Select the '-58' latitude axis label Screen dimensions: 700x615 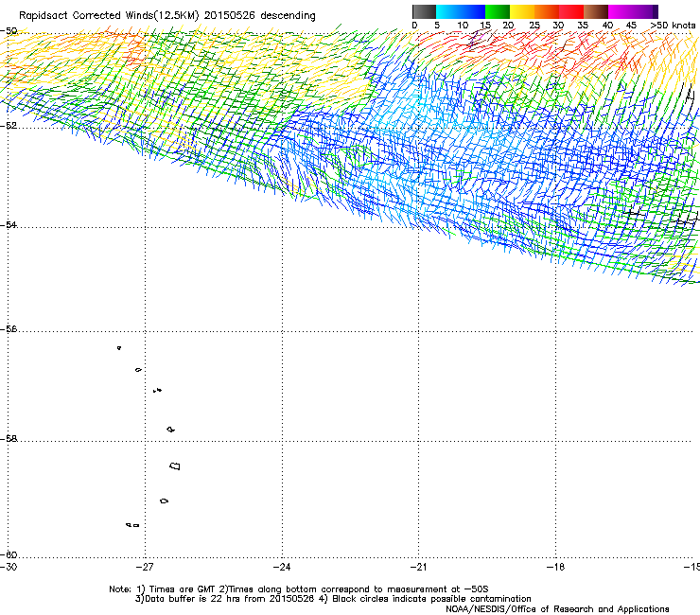coord(9,439)
